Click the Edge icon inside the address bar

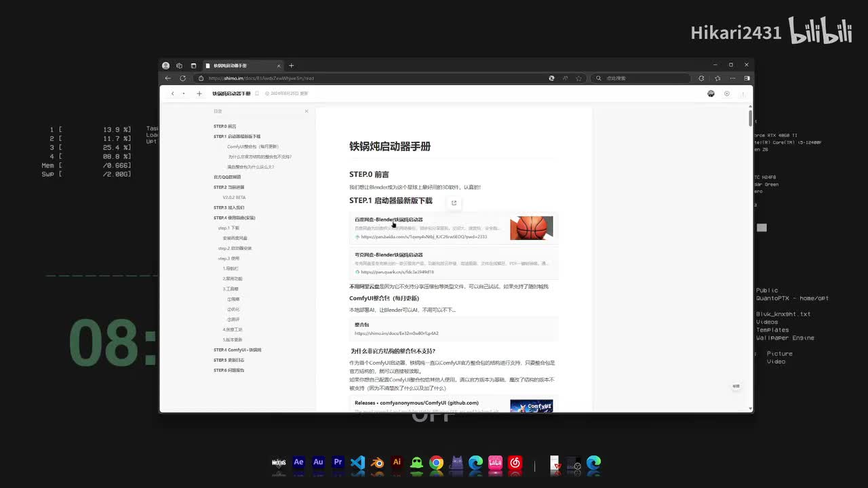pos(552,78)
